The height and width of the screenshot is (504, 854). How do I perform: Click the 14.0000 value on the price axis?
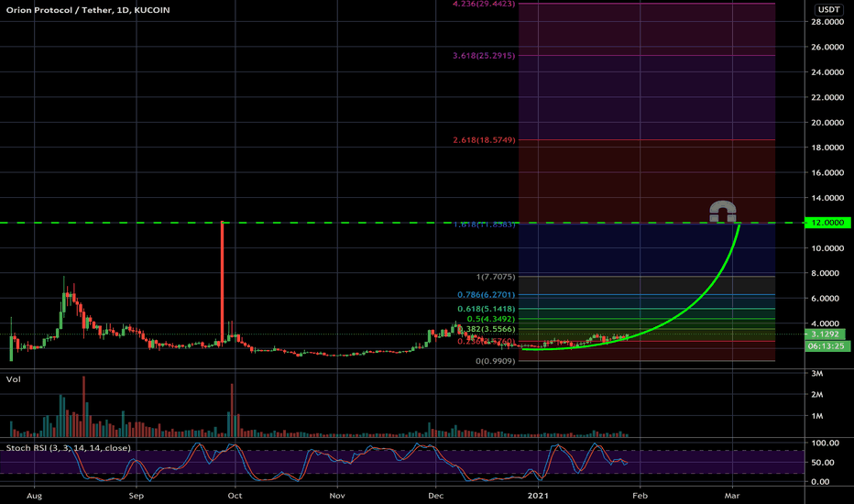[827, 198]
